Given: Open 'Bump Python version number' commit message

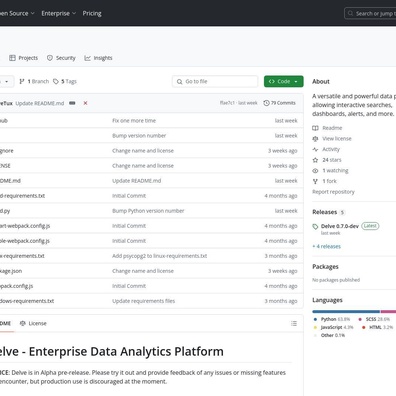Looking at the screenshot, I should 148,211.
